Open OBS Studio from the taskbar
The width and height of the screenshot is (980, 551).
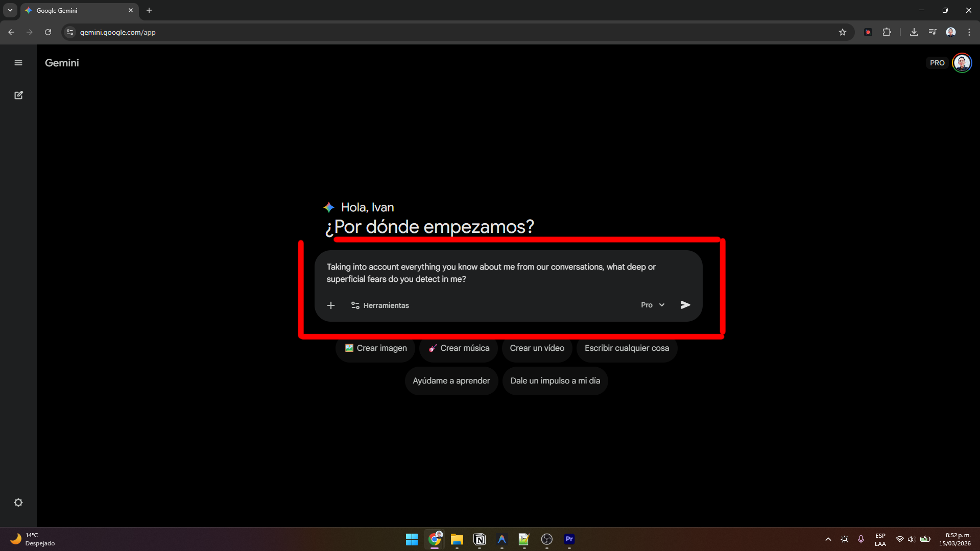[x=547, y=539]
